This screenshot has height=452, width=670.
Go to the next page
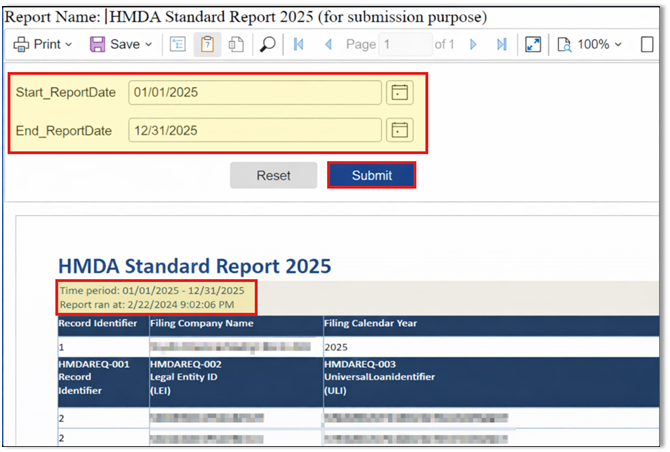coord(473,45)
